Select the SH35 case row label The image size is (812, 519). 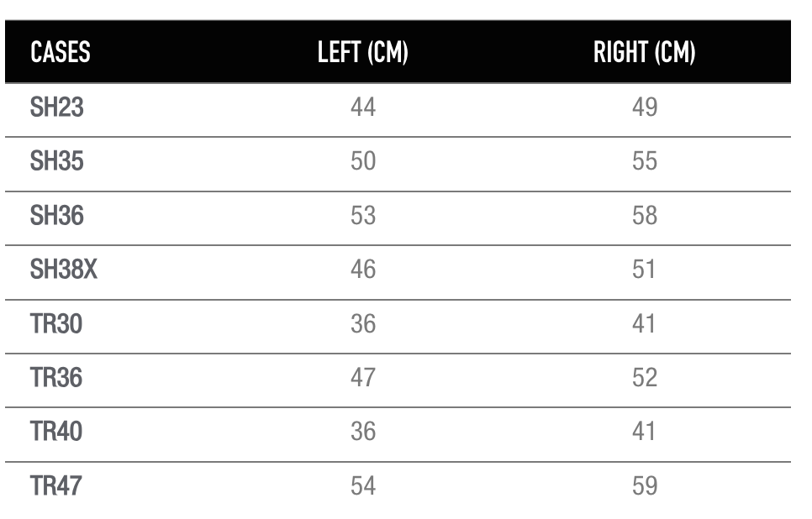[x=56, y=161]
